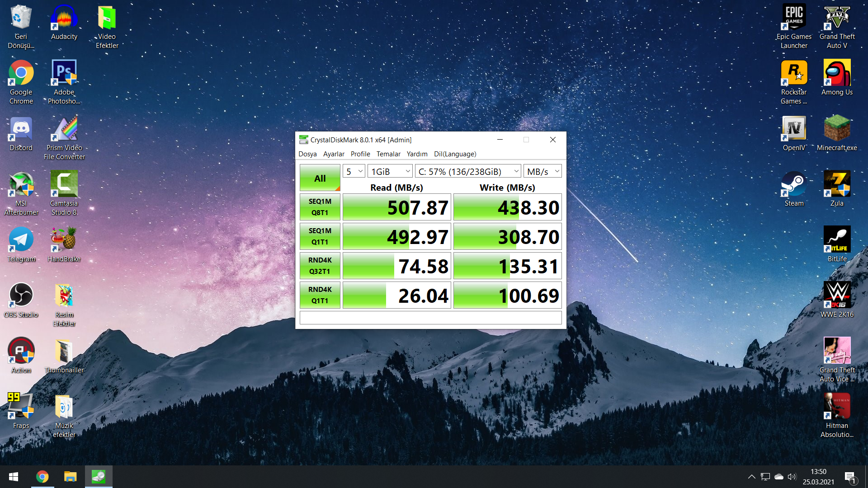Open the Audacity desktop icon
Viewport: 868px width, 488px height.
[64, 19]
